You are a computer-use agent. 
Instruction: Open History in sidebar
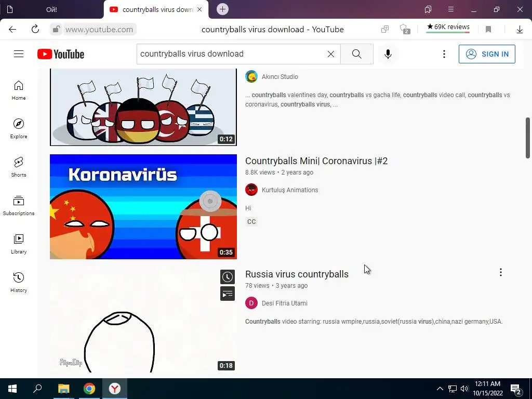click(x=19, y=283)
